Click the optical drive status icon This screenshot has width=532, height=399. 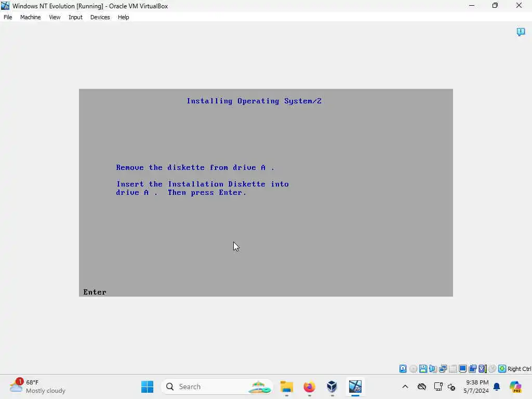click(x=413, y=368)
